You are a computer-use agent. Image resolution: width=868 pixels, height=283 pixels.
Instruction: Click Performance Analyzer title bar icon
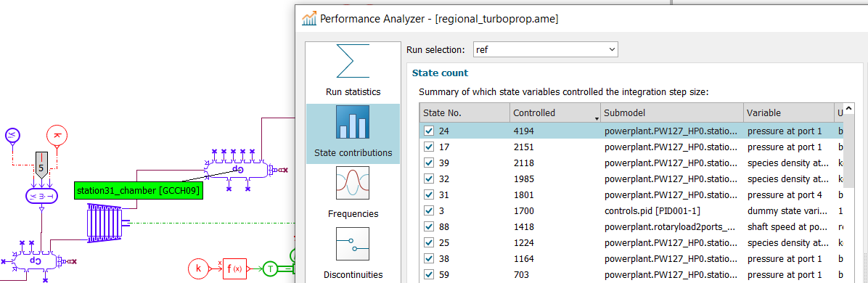coord(309,18)
